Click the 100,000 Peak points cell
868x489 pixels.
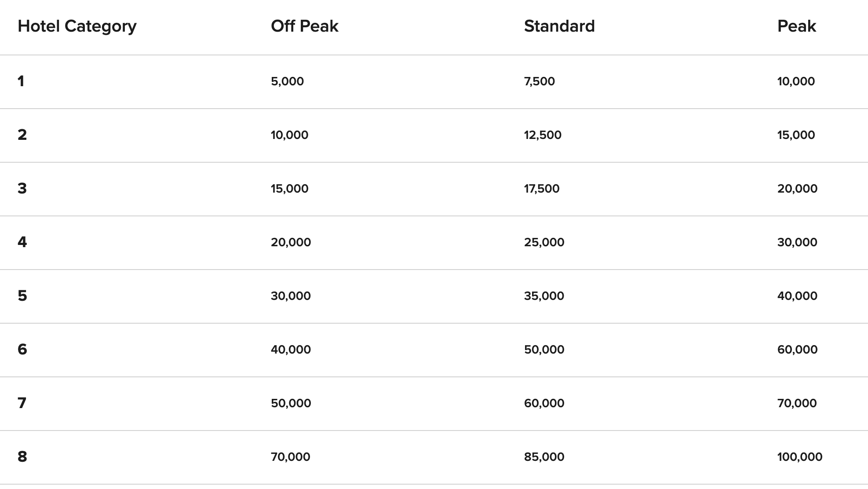point(799,457)
